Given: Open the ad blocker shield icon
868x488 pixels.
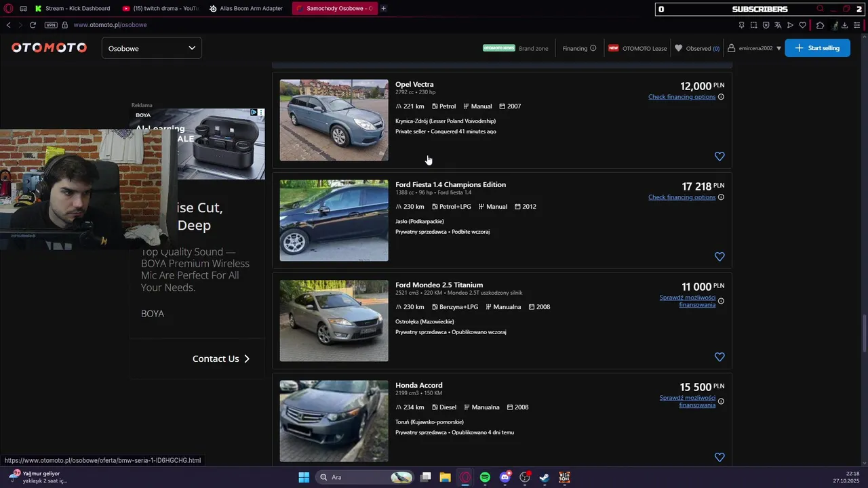Looking at the screenshot, I should click(x=766, y=25).
